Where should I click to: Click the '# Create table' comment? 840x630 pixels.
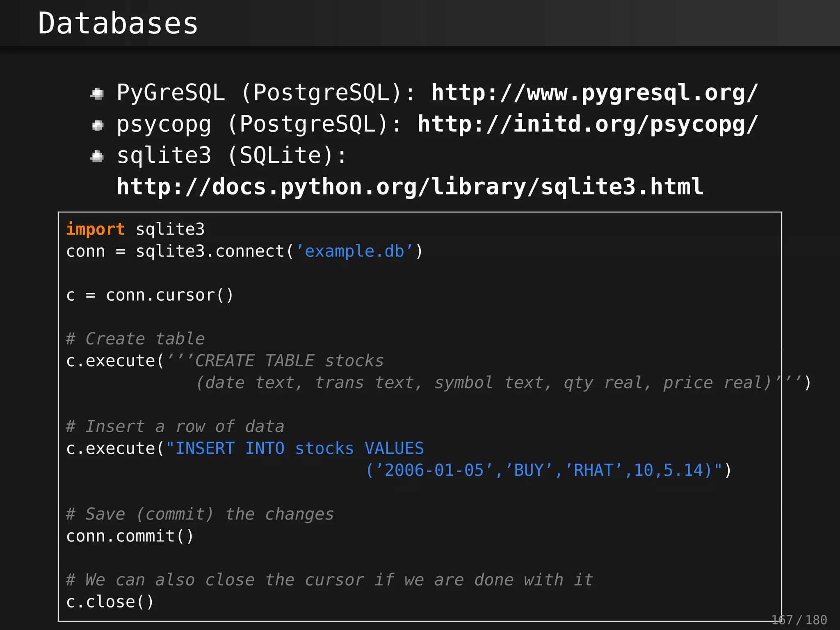tap(135, 339)
